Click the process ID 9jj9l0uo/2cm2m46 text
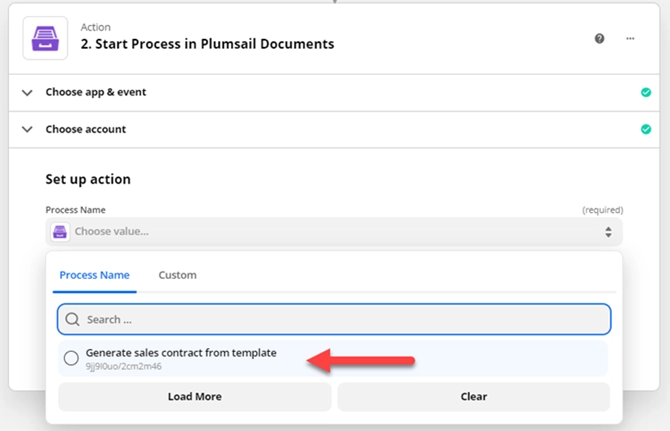 pos(123,366)
